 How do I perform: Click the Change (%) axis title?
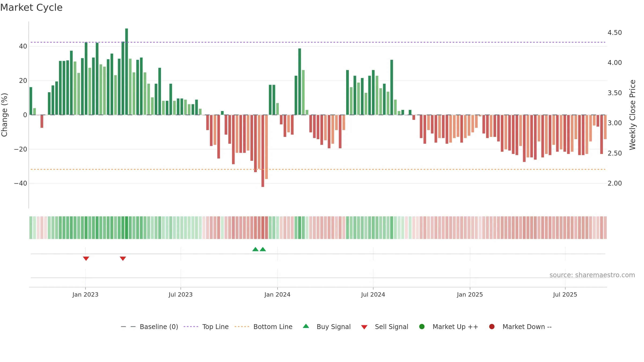pos(5,115)
